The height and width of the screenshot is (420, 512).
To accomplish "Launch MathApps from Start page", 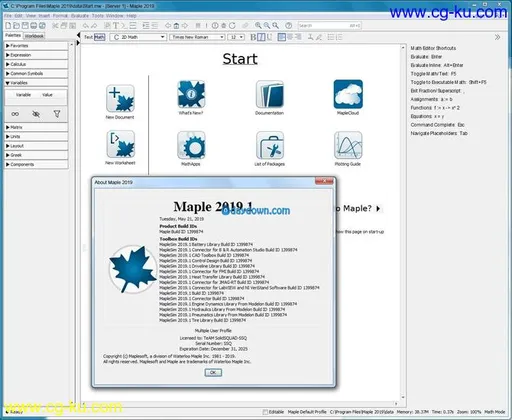I will pos(191,145).
